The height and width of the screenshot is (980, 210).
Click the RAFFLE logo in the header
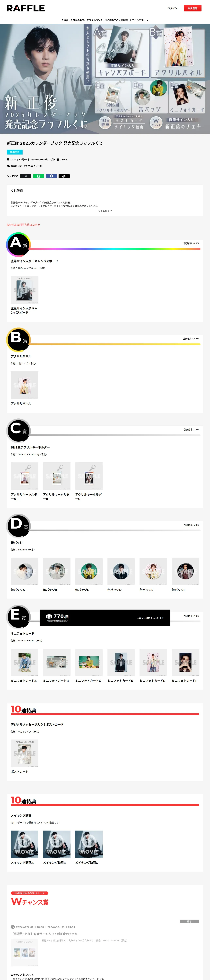pyautogui.click(x=26, y=8)
